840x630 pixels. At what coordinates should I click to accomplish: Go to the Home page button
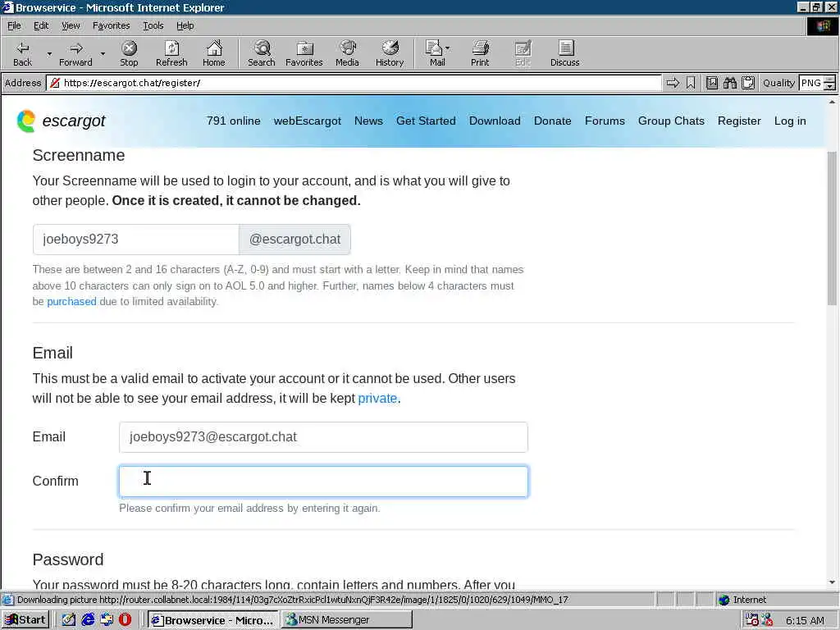coord(214,53)
